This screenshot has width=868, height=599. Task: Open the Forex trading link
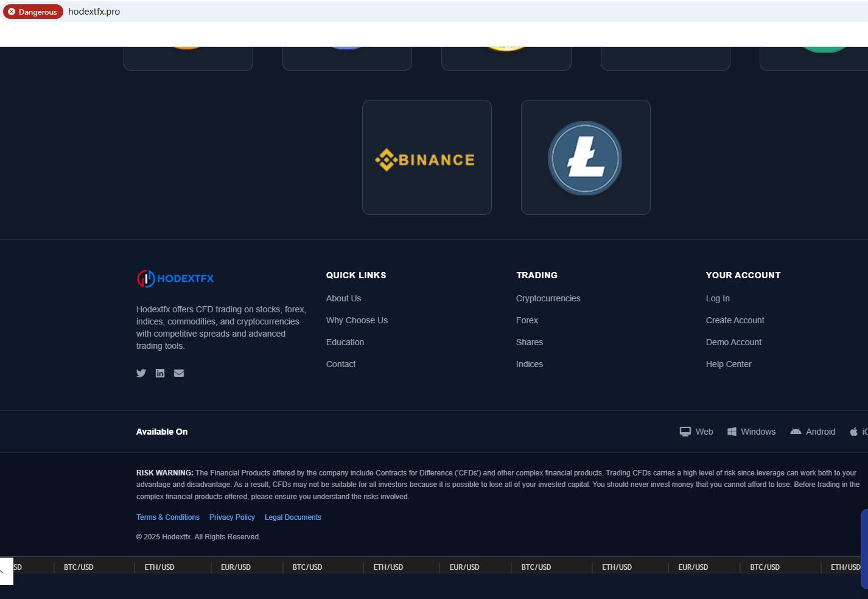click(527, 320)
